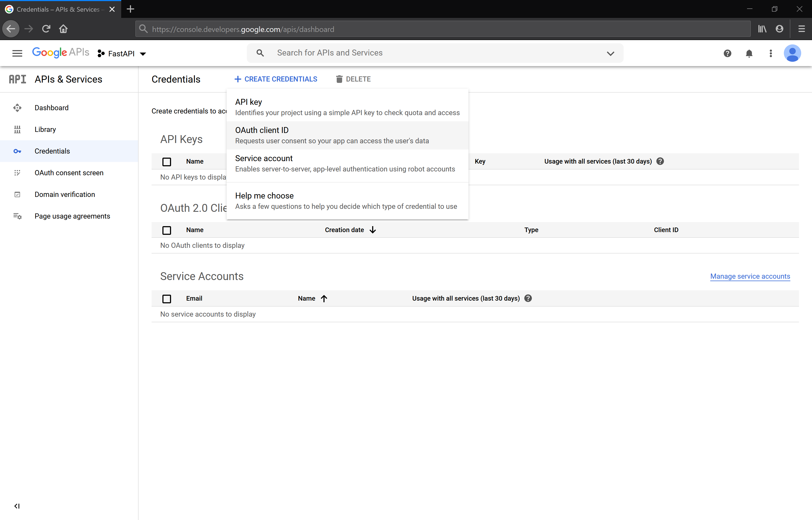Image resolution: width=812 pixels, height=520 pixels.
Task: Click Manage service accounts link
Action: [x=750, y=276]
